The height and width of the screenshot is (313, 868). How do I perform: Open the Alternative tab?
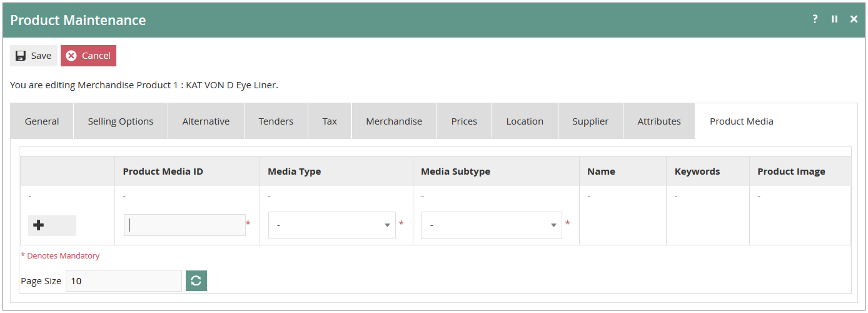(206, 121)
